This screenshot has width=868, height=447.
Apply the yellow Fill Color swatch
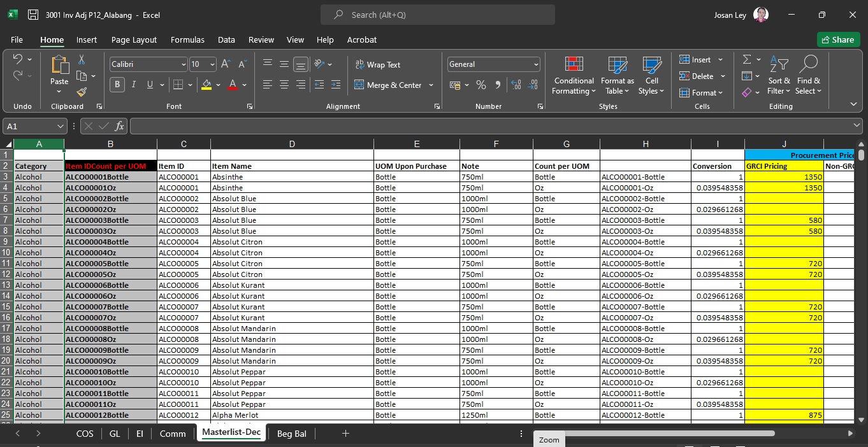206,85
